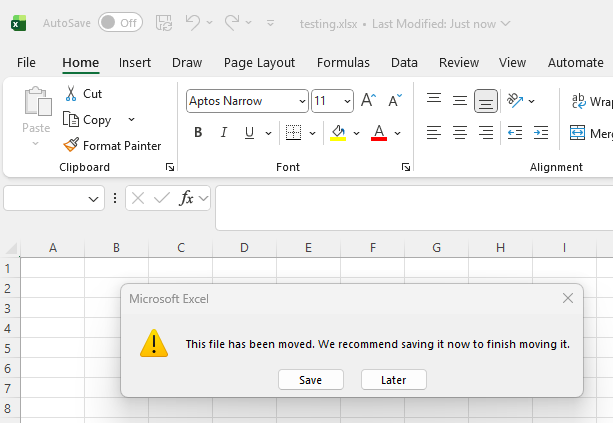Open the File tab
Screen dimensions: 613x423
click(x=26, y=63)
